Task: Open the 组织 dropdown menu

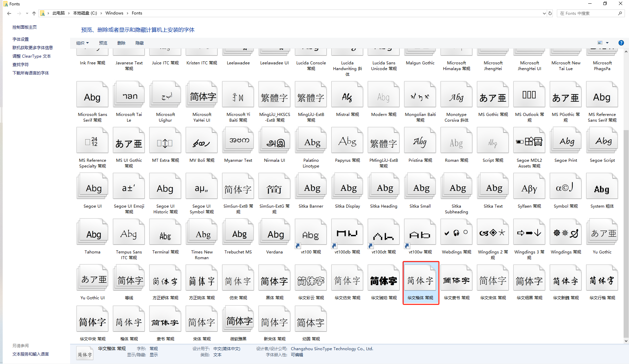Action: (83, 43)
